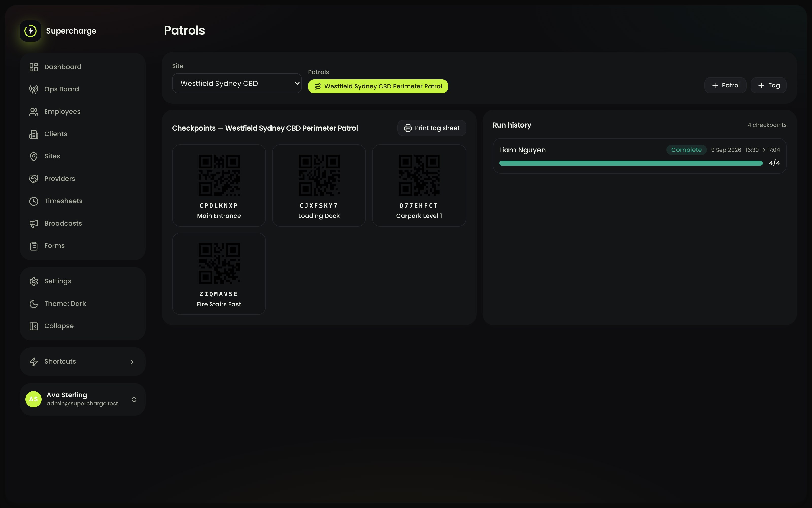Switch to the Timesheets page

coord(82,201)
